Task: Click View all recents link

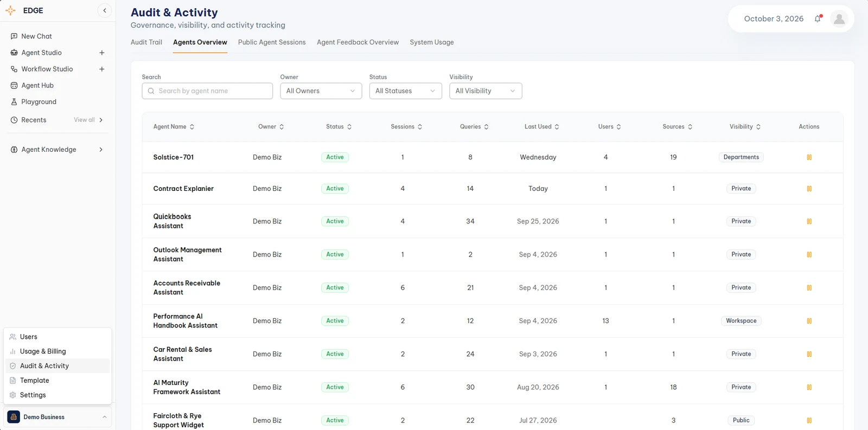Action: click(84, 120)
